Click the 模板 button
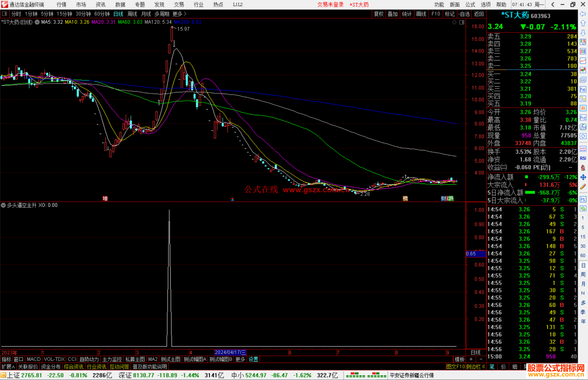This screenshot has height=380, width=588. pyautogui.click(x=460, y=359)
